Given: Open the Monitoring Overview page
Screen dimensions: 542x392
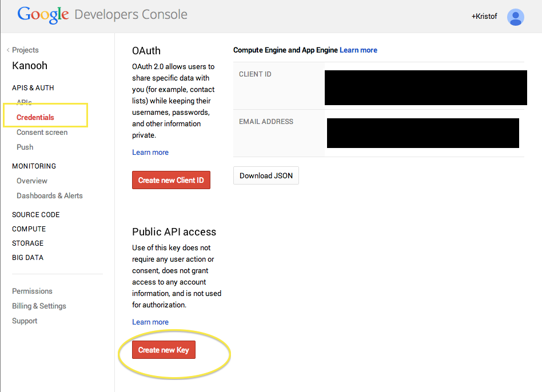Looking at the screenshot, I should point(32,181).
